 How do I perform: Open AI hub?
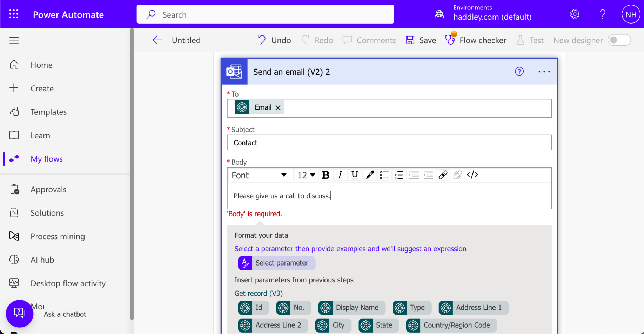coord(42,260)
